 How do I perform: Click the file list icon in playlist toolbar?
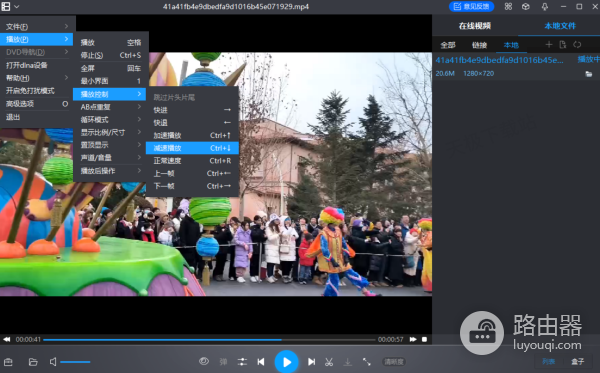[x=562, y=45]
